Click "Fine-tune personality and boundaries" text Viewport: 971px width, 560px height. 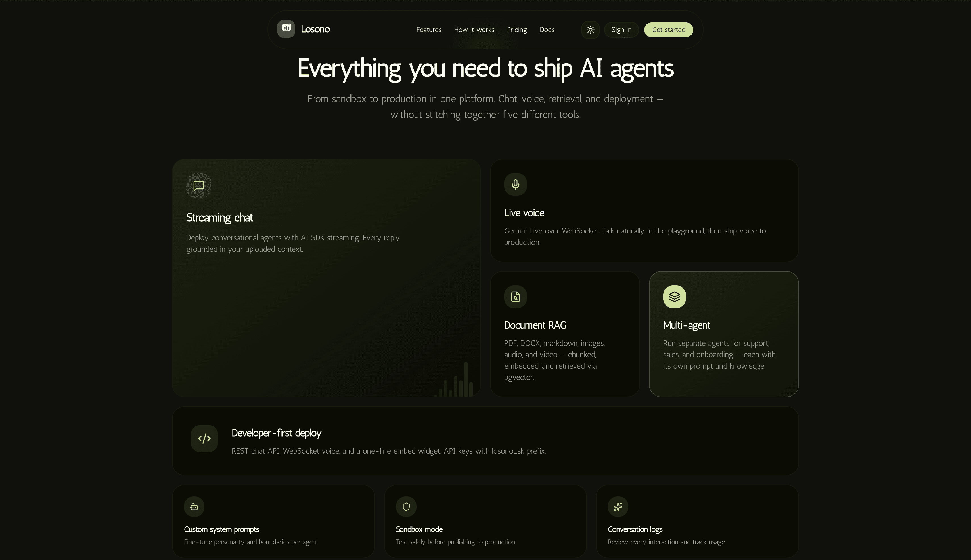pos(251,542)
